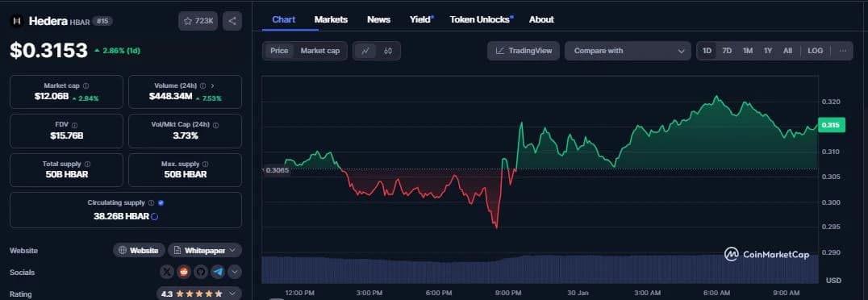
Task: Click the 3.73% Vol/Mkt Cap value
Action: (185, 135)
